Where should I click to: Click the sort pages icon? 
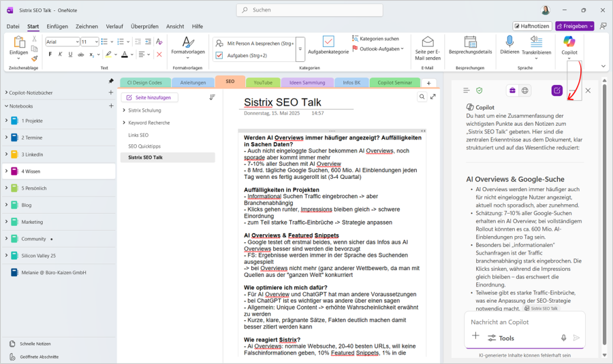click(x=212, y=97)
